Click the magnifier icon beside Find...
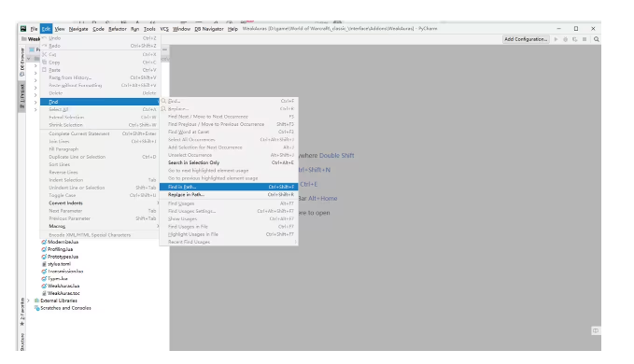 [163, 101]
